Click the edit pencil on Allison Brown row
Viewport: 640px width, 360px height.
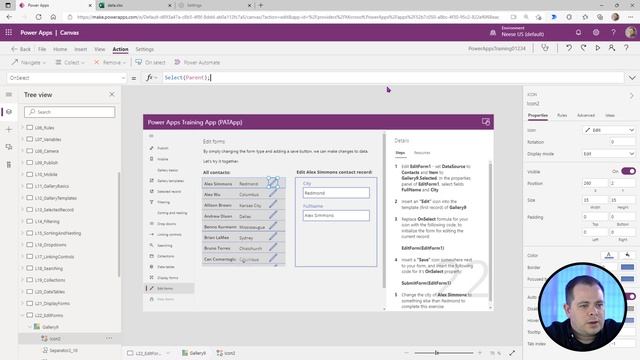tap(273, 204)
